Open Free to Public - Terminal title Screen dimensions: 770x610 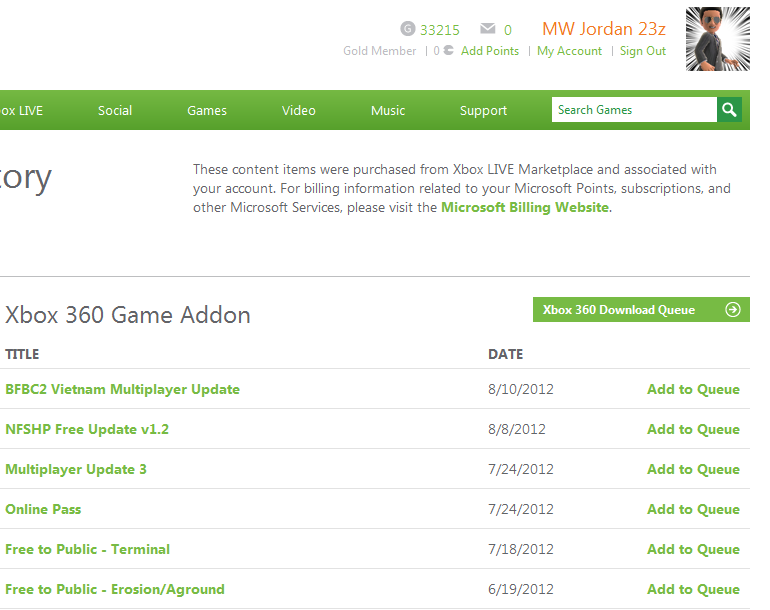(x=87, y=549)
